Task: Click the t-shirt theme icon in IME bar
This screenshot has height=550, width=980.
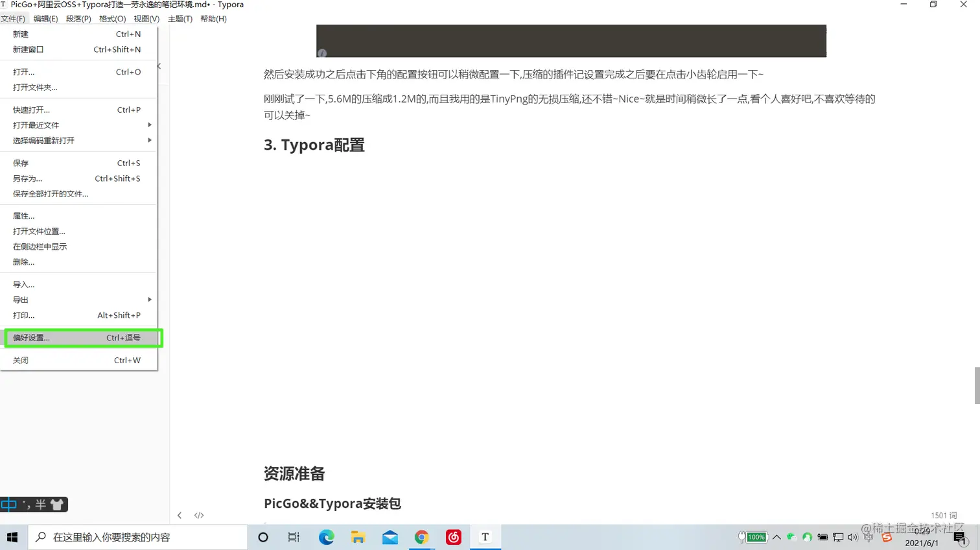Action: point(57,505)
